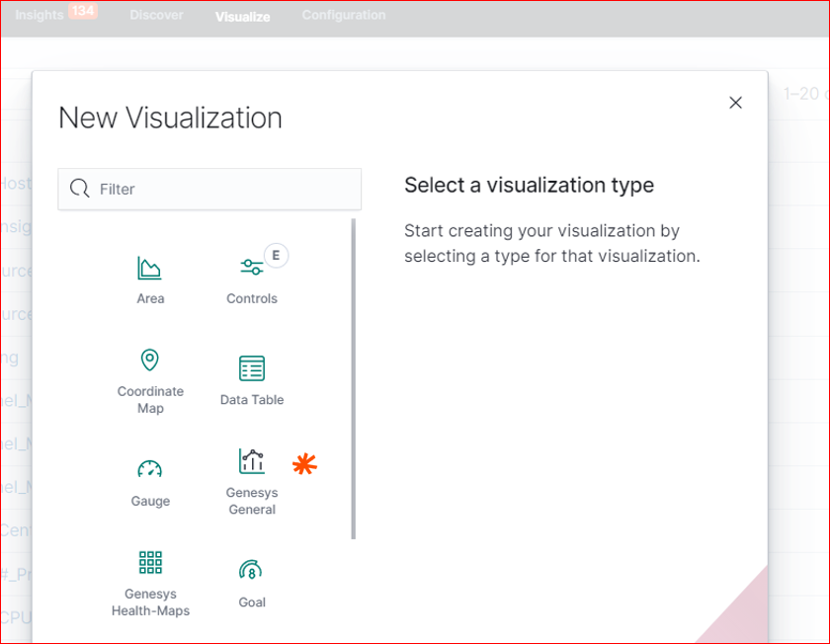
Task: Open the Configuration tab
Action: pos(344,15)
